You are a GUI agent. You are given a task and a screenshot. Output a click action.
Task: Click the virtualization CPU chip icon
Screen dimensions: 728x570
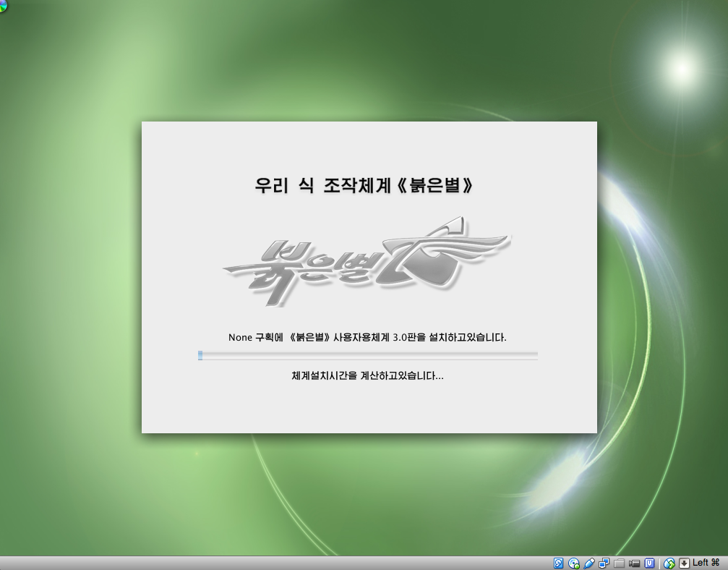click(649, 563)
